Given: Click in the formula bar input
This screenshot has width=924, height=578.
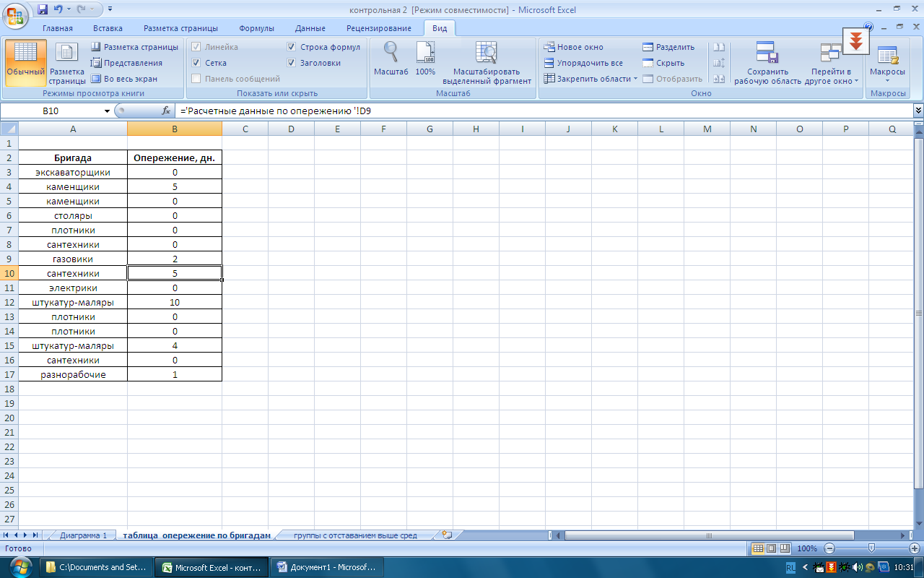Looking at the screenshot, I should pos(545,111).
